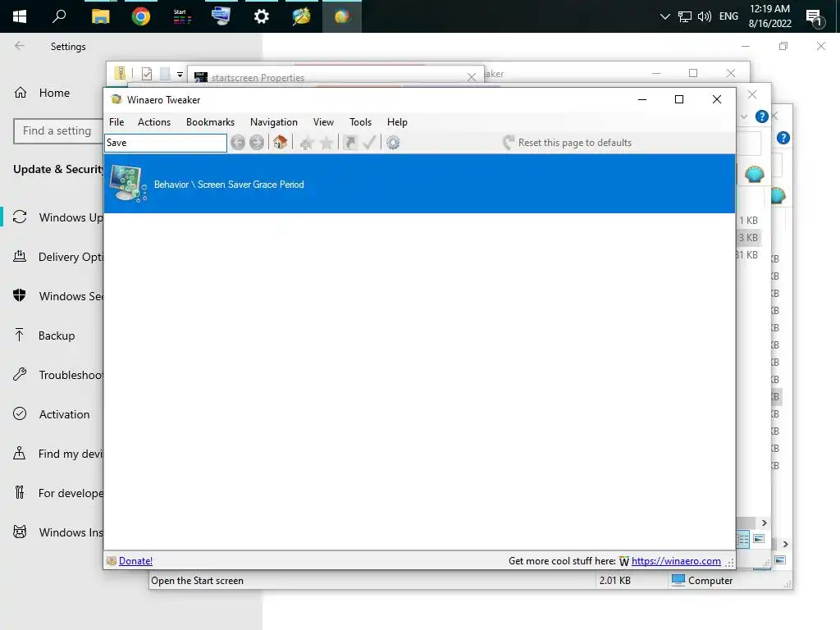Open Winaero Tweaker settings gear icon

coord(393,143)
